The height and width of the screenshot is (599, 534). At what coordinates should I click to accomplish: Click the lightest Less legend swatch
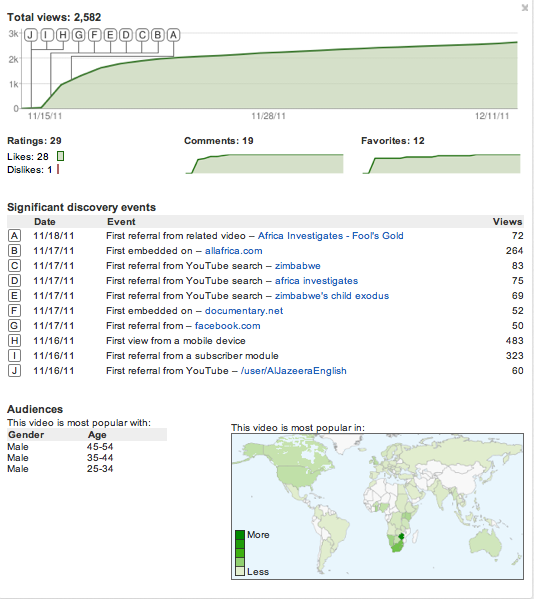click(x=240, y=571)
